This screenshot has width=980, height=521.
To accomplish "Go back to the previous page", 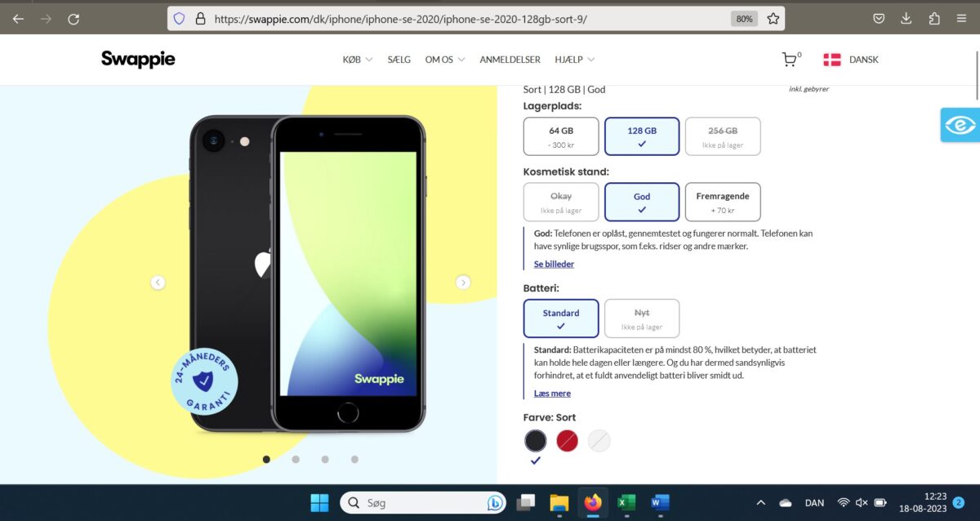I will 18,19.
